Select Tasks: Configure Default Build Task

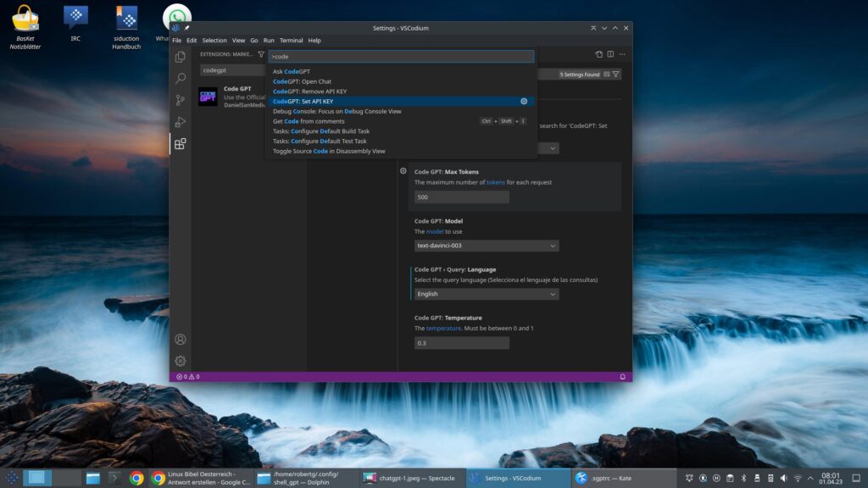pyautogui.click(x=401, y=131)
